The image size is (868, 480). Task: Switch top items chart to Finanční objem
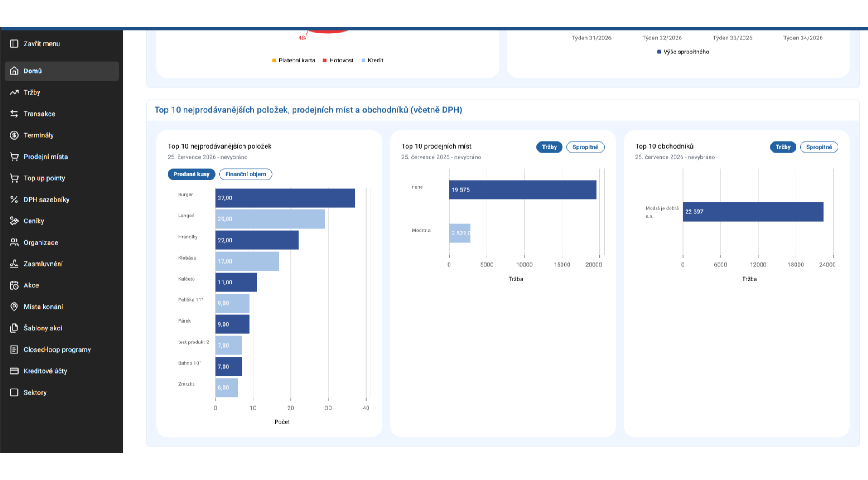[246, 174]
